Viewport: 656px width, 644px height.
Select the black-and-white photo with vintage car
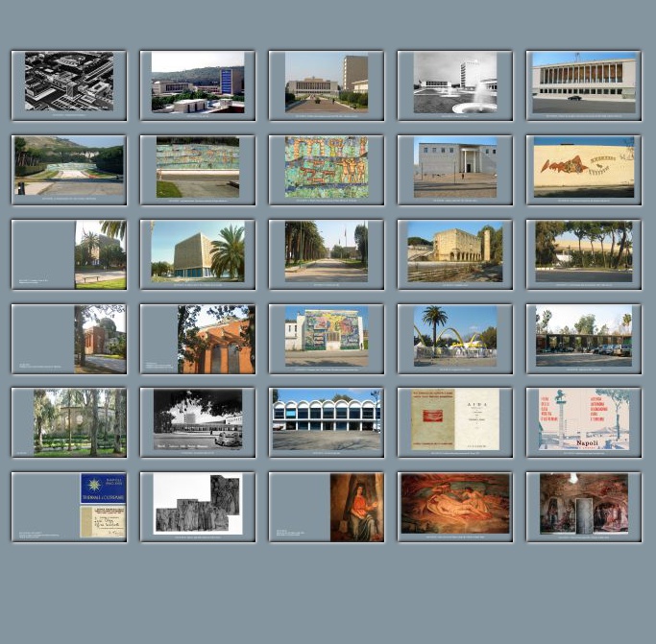(x=198, y=422)
